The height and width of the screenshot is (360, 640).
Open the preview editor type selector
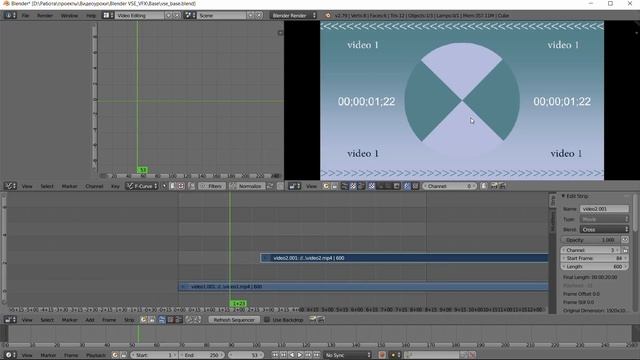tap(295, 186)
